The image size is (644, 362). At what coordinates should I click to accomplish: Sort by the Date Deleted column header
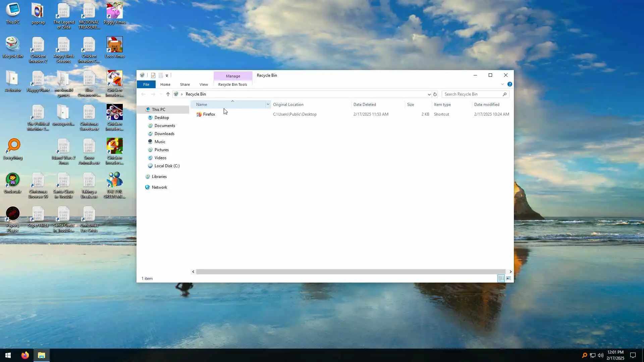pyautogui.click(x=365, y=105)
